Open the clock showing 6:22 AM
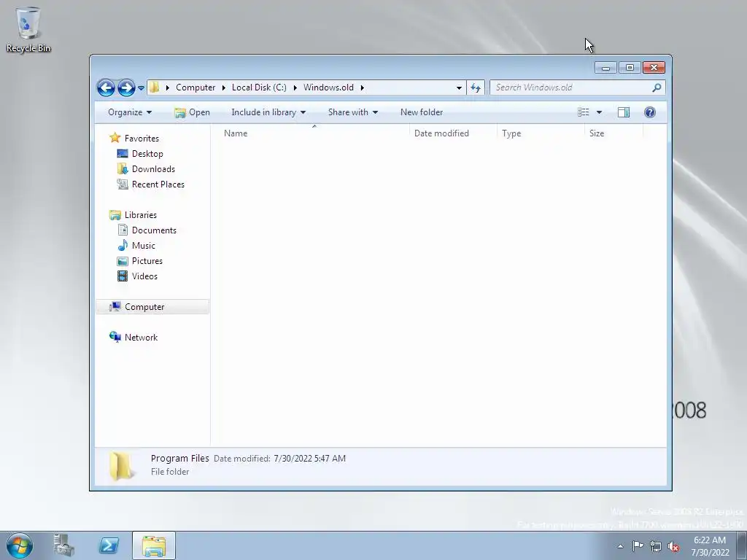This screenshot has width=747, height=560. [x=710, y=546]
